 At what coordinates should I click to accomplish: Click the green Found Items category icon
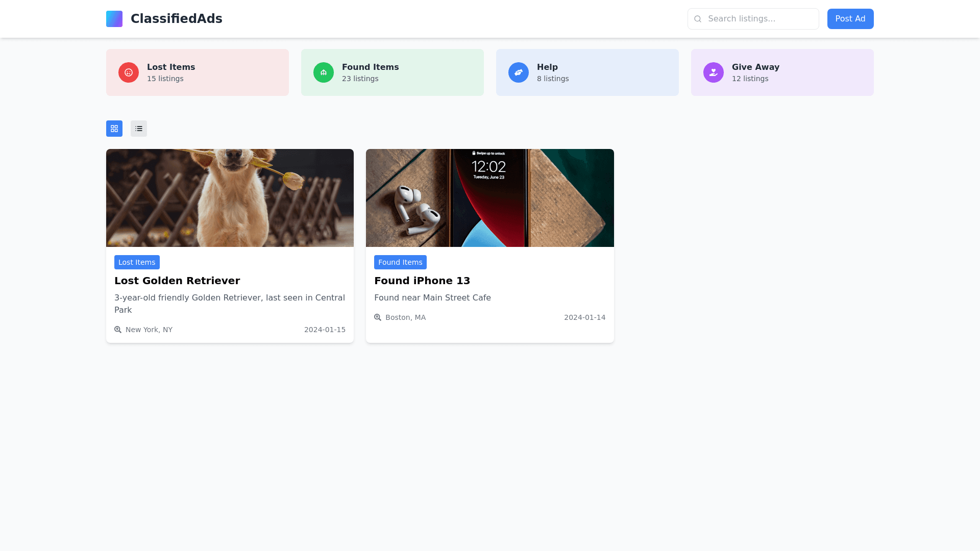(323, 72)
